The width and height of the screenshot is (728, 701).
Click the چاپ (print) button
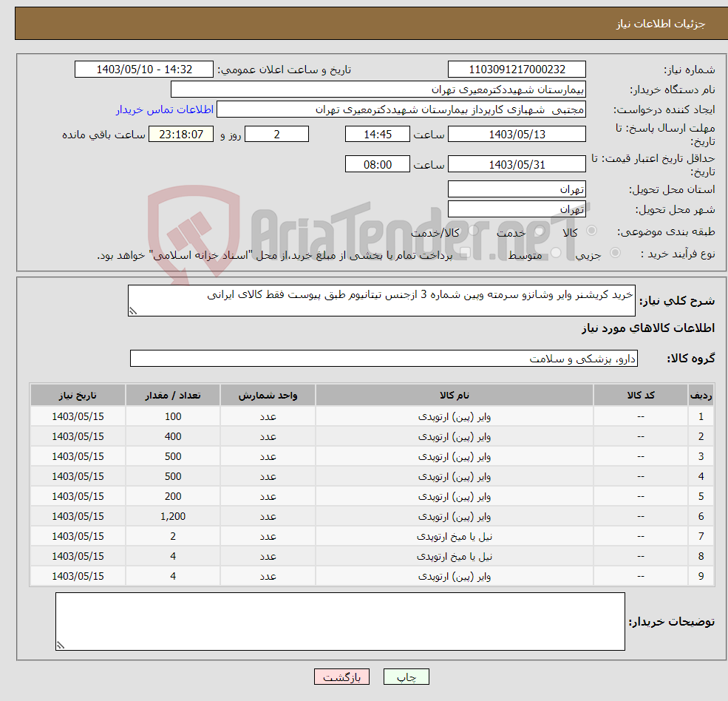[x=406, y=677]
